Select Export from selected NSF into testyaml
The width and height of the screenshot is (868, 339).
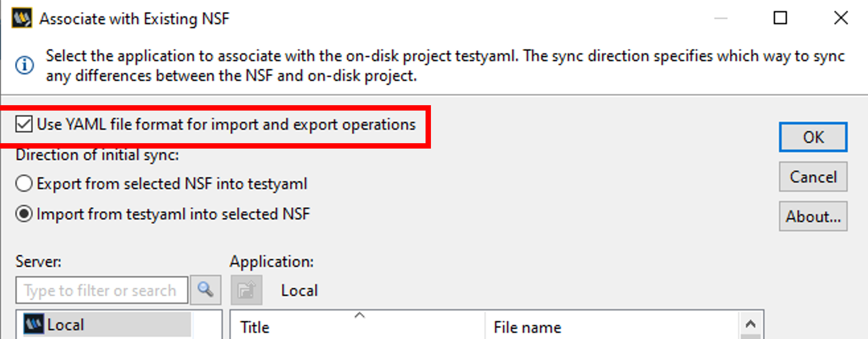coord(23,184)
